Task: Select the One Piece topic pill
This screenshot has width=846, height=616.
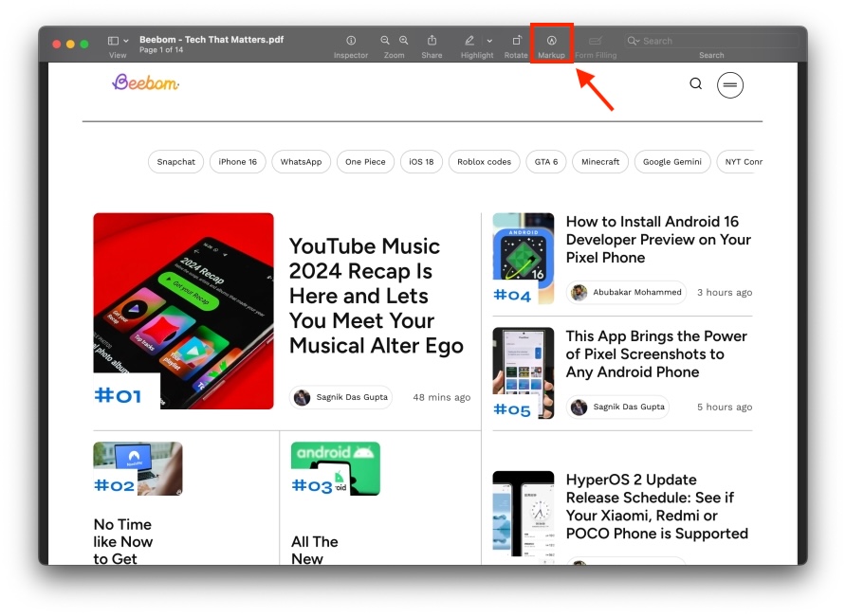Action: [365, 162]
